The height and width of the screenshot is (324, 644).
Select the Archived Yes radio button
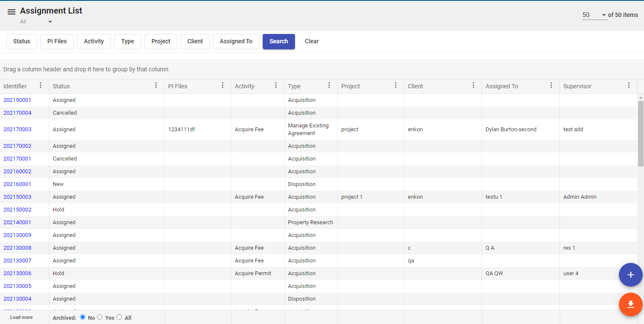100,317
